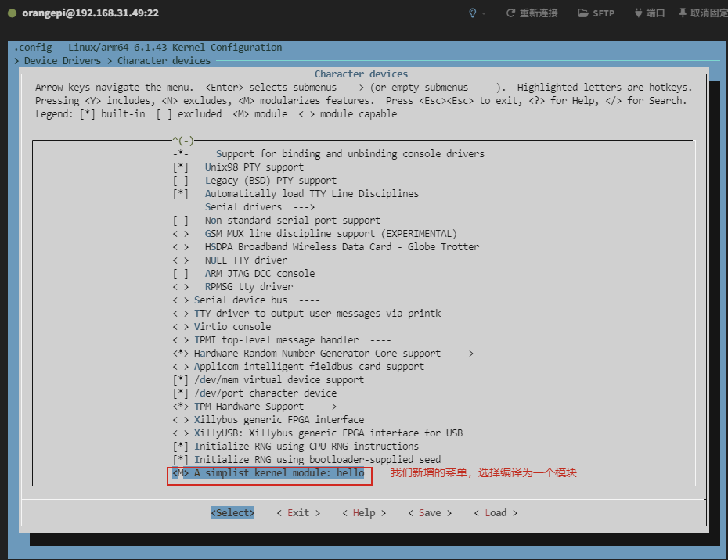
Task: Toggle Initialize RNG using CPU RNG instructions
Action: click(x=180, y=447)
